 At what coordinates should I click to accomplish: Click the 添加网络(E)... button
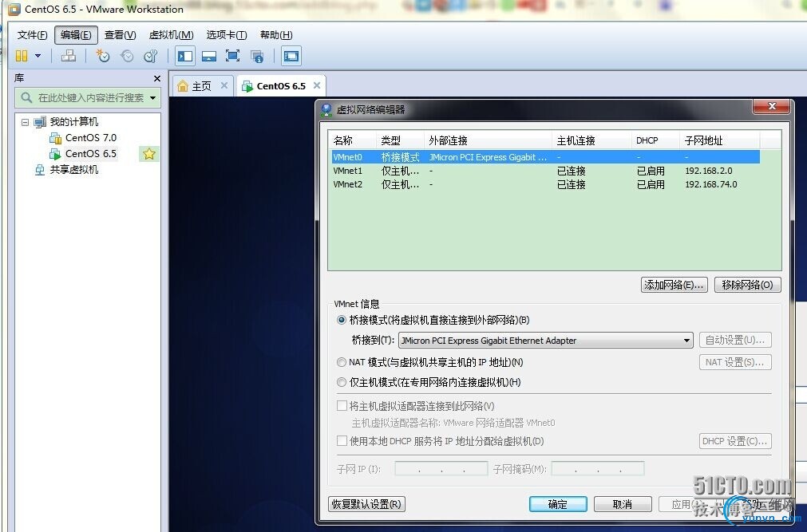(x=674, y=285)
